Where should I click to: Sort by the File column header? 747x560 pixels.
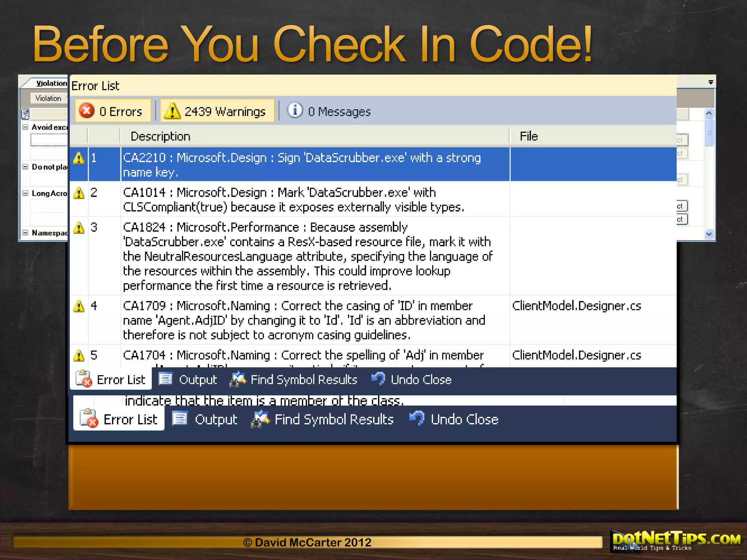(x=593, y=136)
